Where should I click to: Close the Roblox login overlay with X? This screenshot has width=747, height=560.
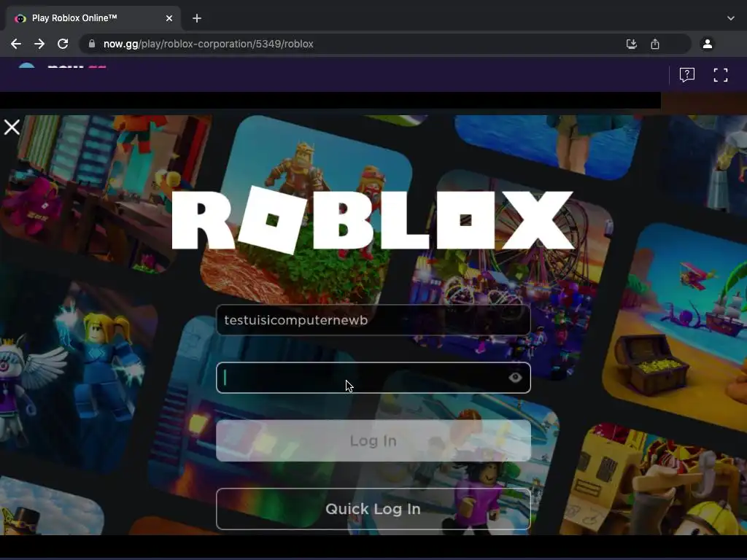[x=12, y=127]
